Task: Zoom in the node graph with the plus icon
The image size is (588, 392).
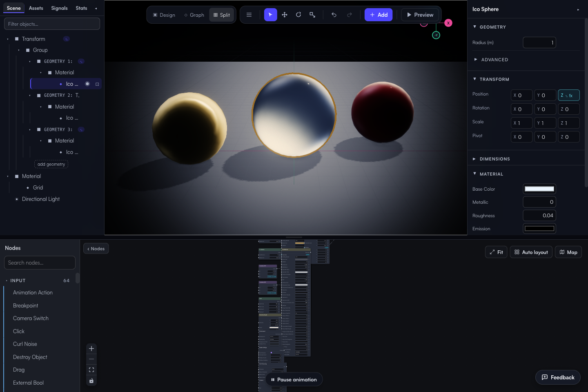Action: (x=91, y=348)
